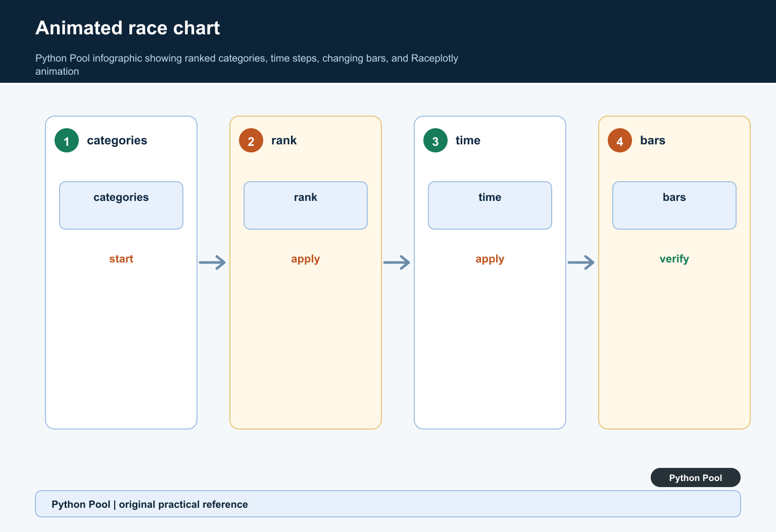Click the subtitle about Raceplotly animation
The width and height of the screenshot is (776, 532).
pos(247,65)
